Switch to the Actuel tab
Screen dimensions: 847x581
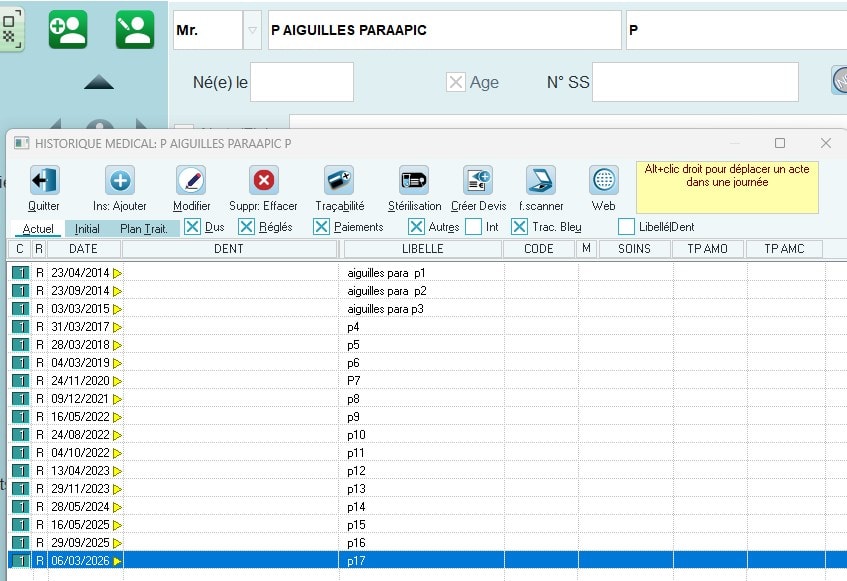38,229
